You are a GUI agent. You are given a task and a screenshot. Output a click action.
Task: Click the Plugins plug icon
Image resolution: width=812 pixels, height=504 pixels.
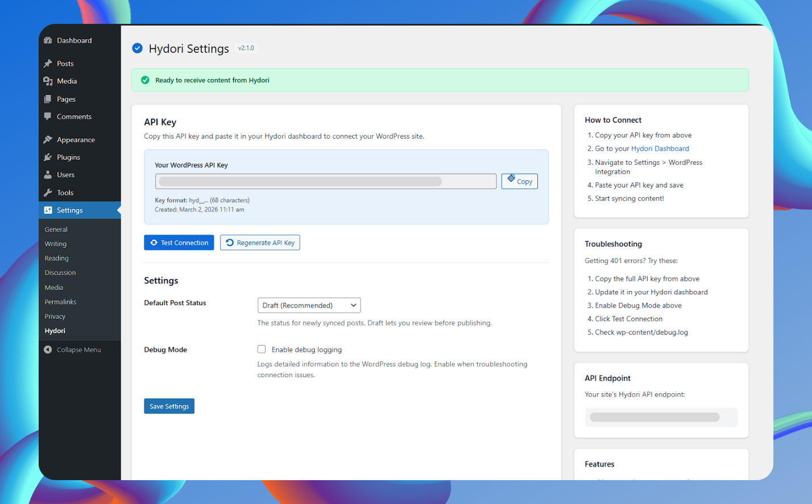point(48,157)
